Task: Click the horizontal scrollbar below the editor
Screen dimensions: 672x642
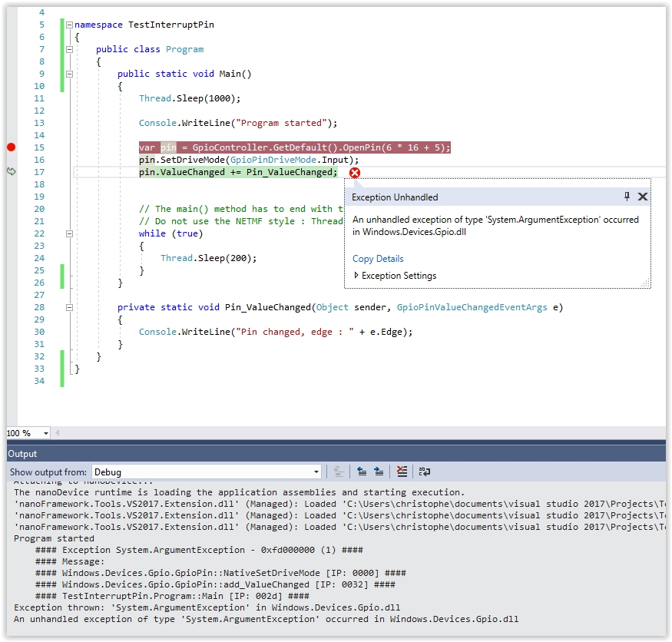Action: pos(346,432)
